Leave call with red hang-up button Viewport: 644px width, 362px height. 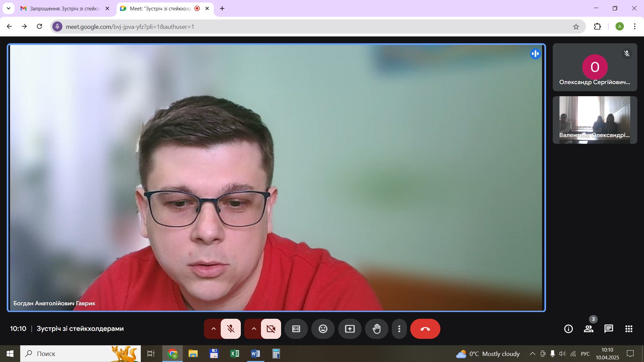425,329
